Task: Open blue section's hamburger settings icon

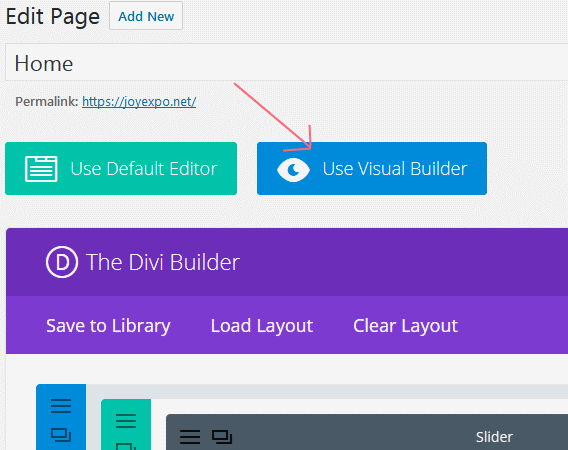Action: click(61, 406)
